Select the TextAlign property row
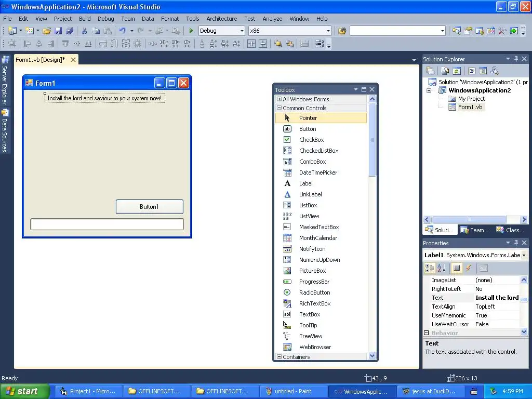 click(472, 307)
